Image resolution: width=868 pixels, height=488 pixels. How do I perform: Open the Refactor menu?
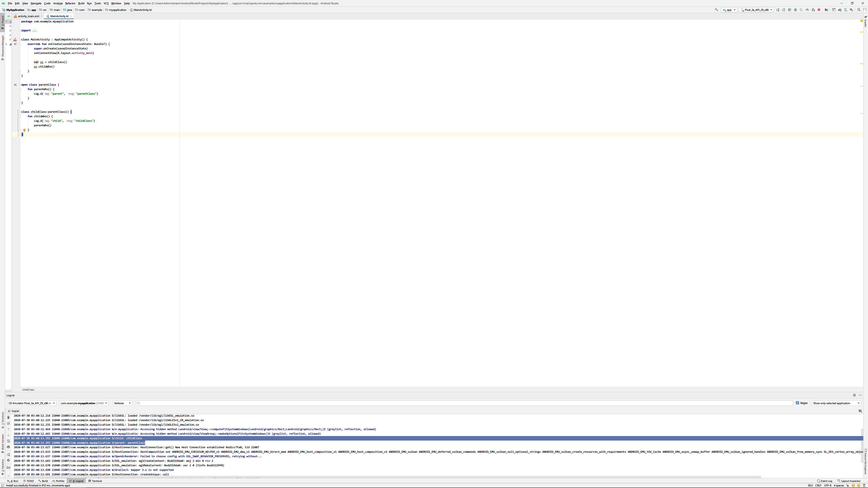click(70, 3)
